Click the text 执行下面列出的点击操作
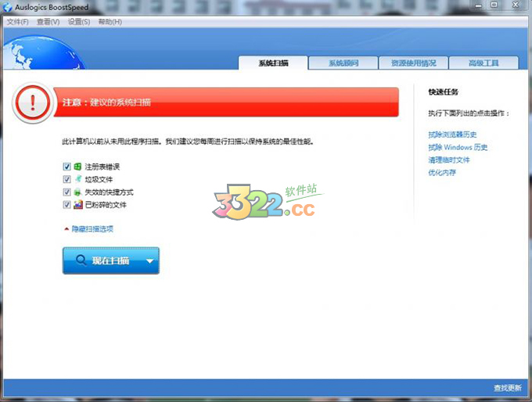The height and width of the screenshot is (402, 532). coord(469,113)
